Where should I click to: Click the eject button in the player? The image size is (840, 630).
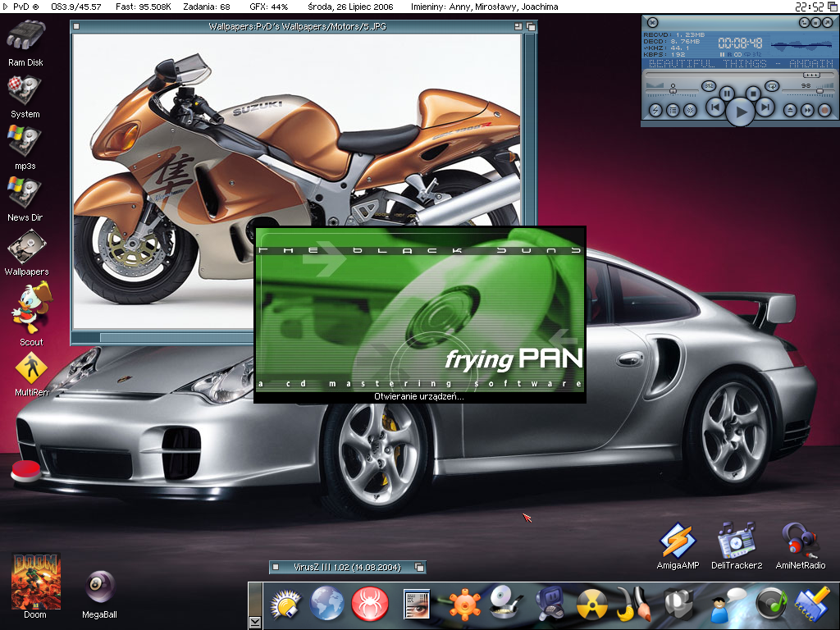click(790, 110)
